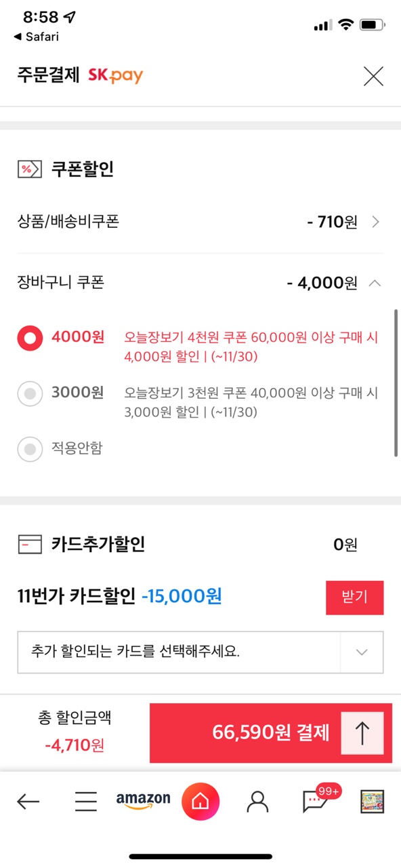This screenshot has height=868, width=401.
Task: Tap the back arrow in bottom navigation
Action: pos(28,802)
